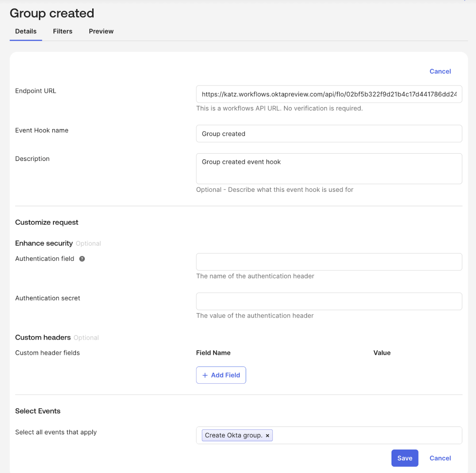Select the Create Okta group chip
Screen dimensions: 476x473
[x=234, y=435]
